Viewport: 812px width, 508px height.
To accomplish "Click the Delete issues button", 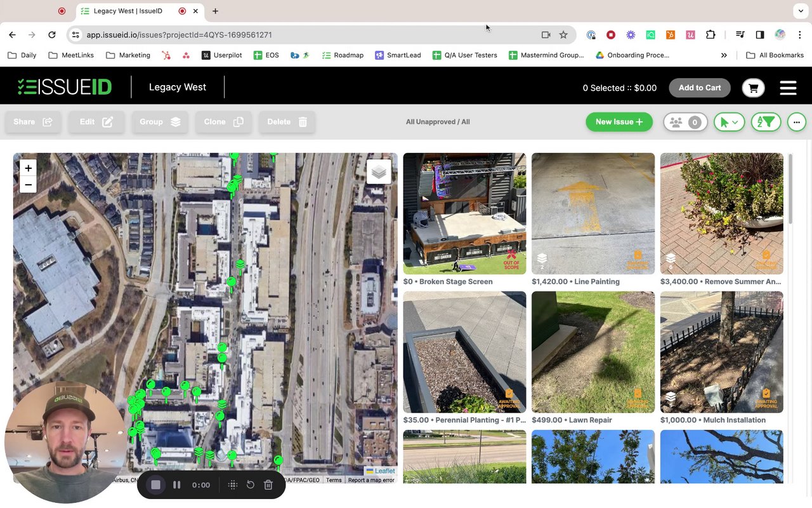I will point(287,122).
